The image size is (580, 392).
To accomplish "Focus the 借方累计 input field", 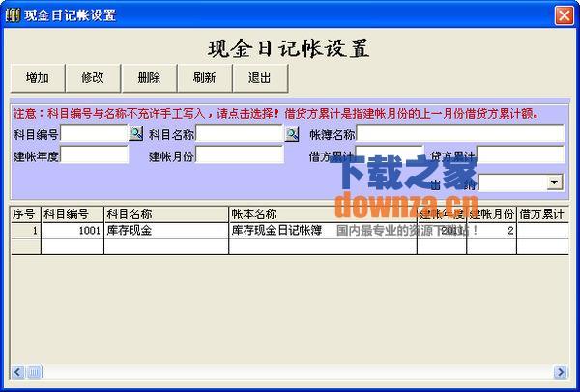I will (390, 154).
